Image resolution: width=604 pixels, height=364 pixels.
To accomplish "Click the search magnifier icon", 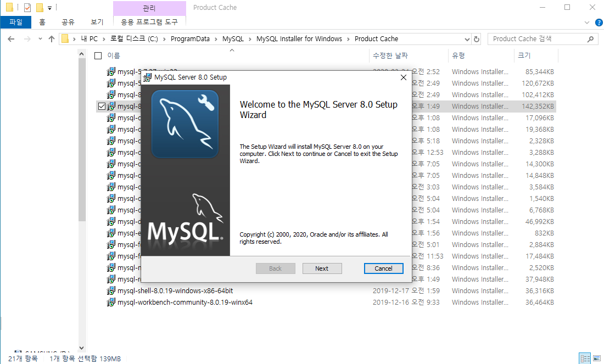I will (590, 39).
